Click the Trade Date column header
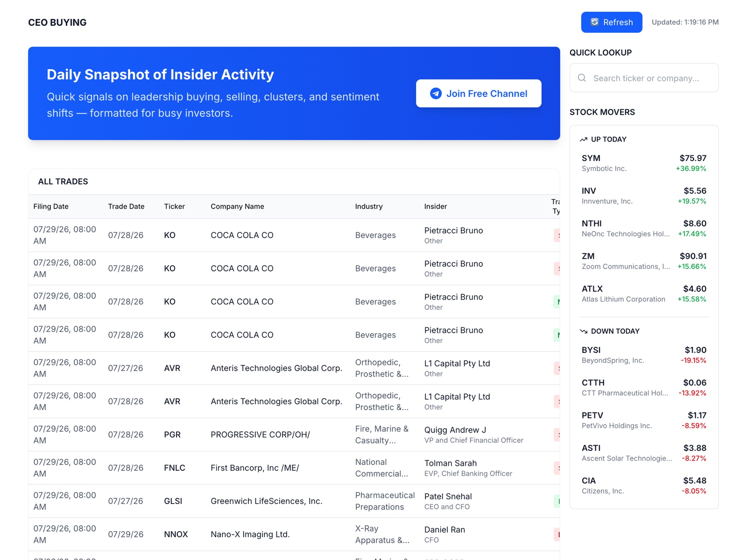 pyautogui.click(x=126, y=206)
